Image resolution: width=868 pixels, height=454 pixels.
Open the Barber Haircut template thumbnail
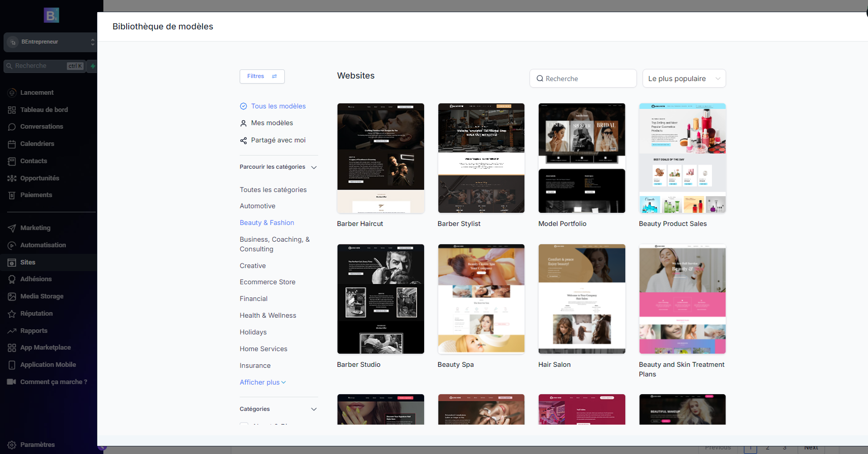click(x=381, y=158)
